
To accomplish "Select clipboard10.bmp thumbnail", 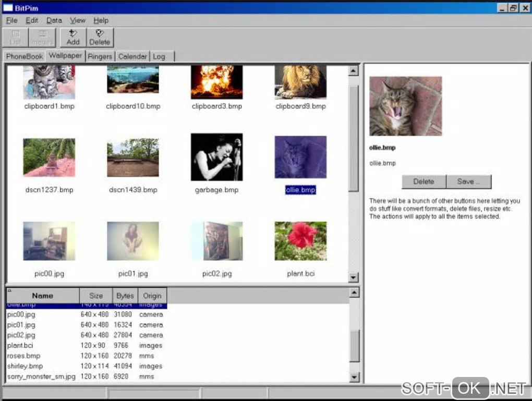I will pyautogui.click(x=133, y=79).
